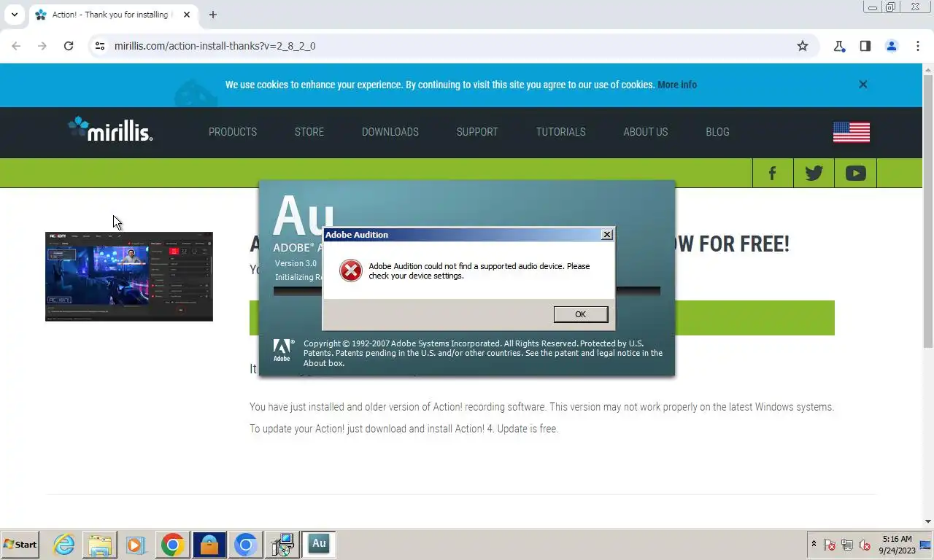Image resolution: width=934 pixels, height=560 pixels.
Task: Open a new browser tab
Action: (212, 15)
